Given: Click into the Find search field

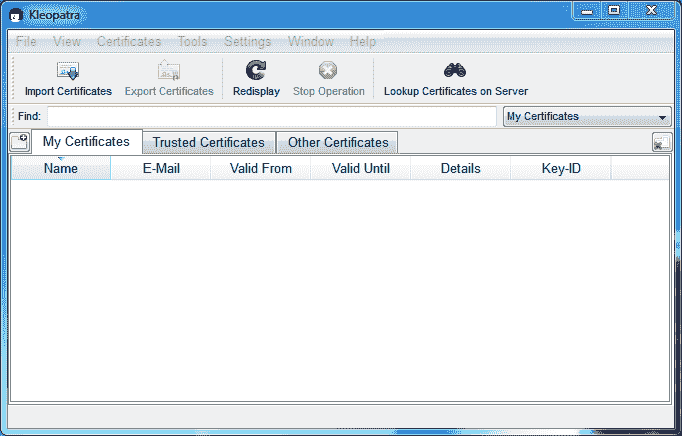Looking at the screenshot, I should (x=272, y=117).
